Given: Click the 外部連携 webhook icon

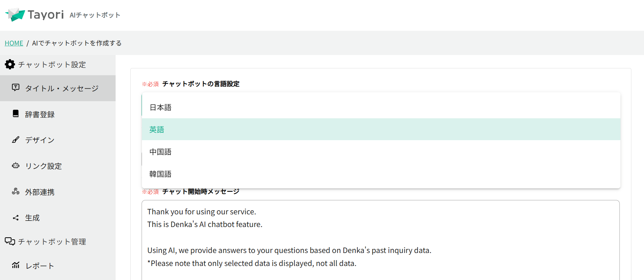Looking at the screenshot, I should (x=16, y=191).
